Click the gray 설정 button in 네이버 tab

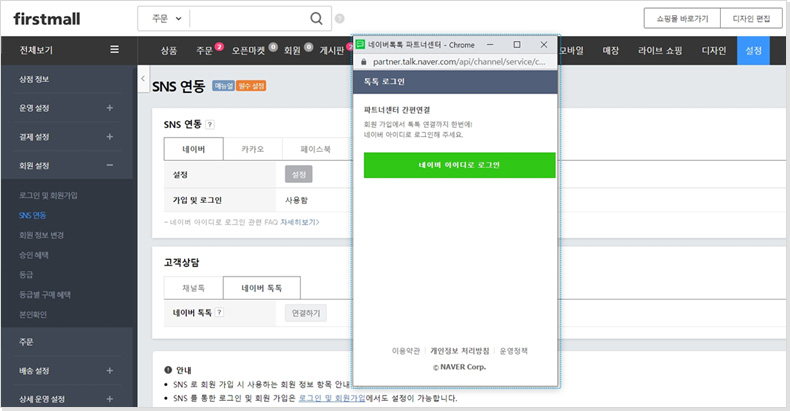299,174
